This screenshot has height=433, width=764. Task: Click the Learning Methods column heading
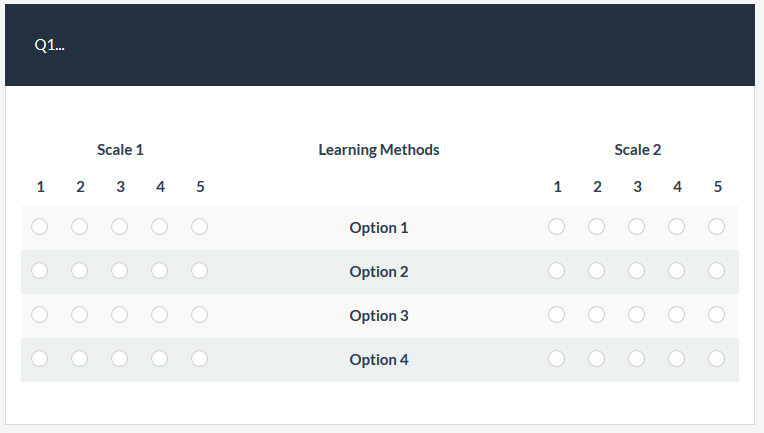pos(379,150)
